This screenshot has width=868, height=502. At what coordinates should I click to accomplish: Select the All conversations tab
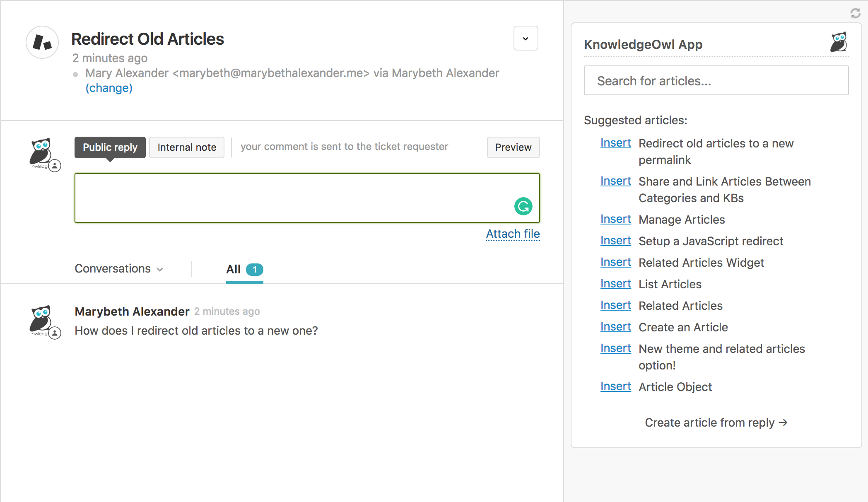click(x=244, y=270)
